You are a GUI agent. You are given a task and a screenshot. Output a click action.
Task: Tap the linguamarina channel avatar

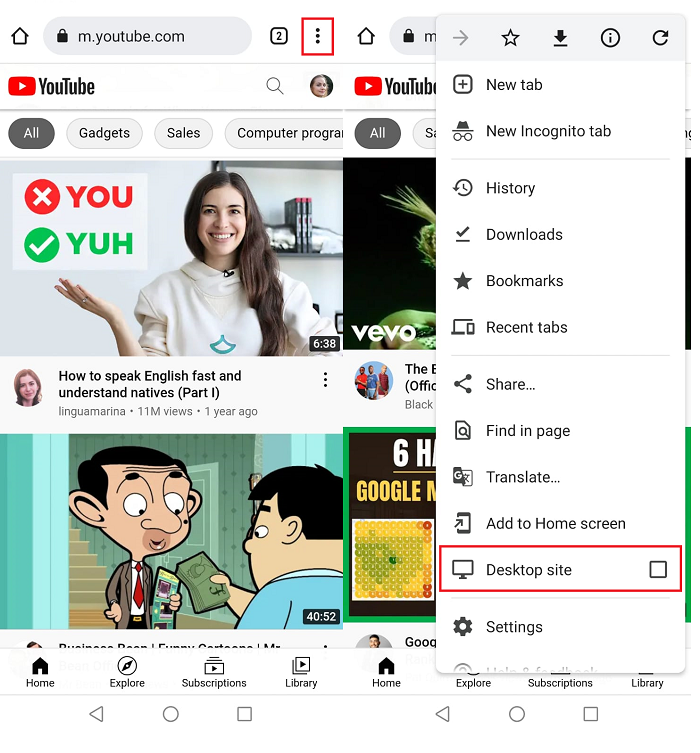[28, 388]
